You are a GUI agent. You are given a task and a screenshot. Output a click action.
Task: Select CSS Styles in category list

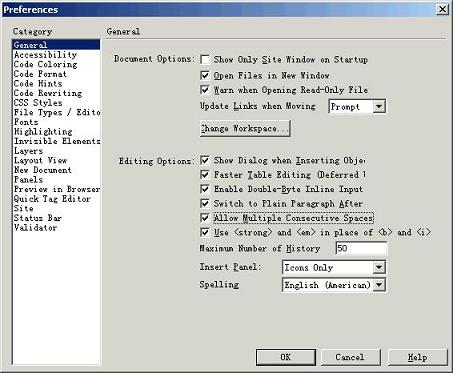click(38, 103)
